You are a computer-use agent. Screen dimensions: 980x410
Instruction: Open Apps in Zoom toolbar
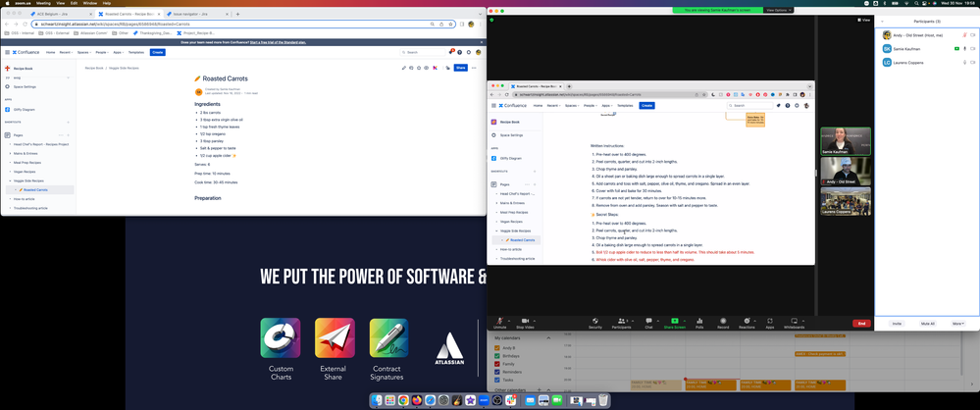[770, 323]
